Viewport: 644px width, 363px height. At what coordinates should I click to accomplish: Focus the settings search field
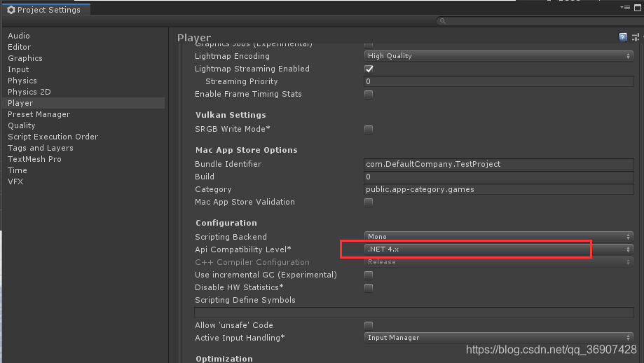539,21
